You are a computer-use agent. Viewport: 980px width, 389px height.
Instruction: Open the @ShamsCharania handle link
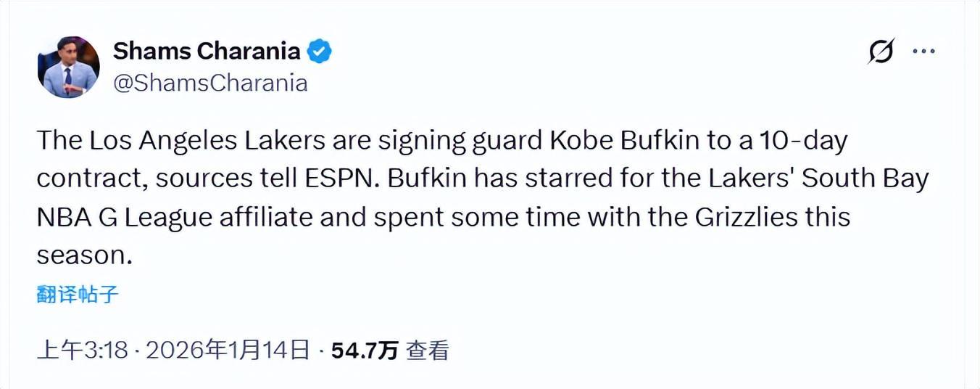210,83
